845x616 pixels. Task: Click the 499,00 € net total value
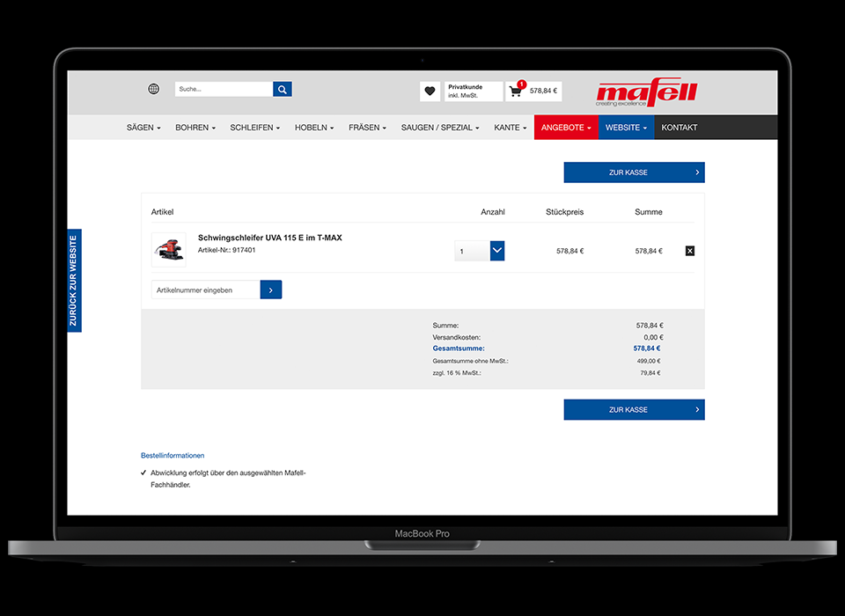point(649,361)
